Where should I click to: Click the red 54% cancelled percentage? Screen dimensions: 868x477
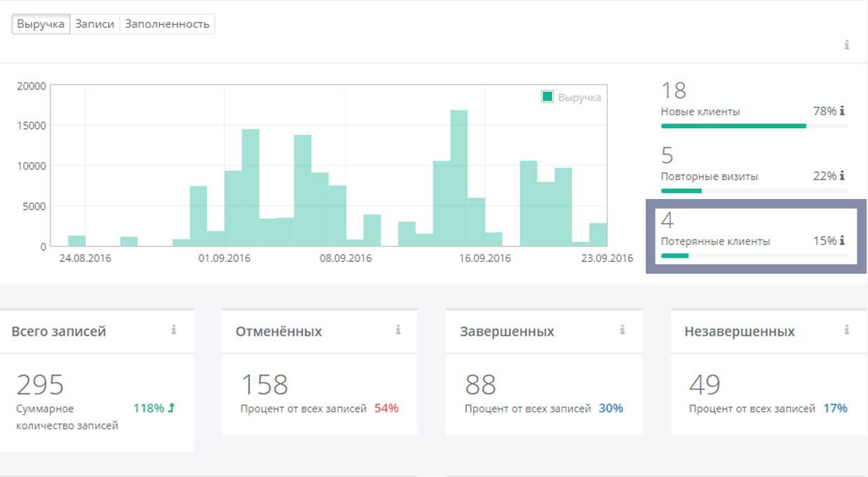coord(386,409)
